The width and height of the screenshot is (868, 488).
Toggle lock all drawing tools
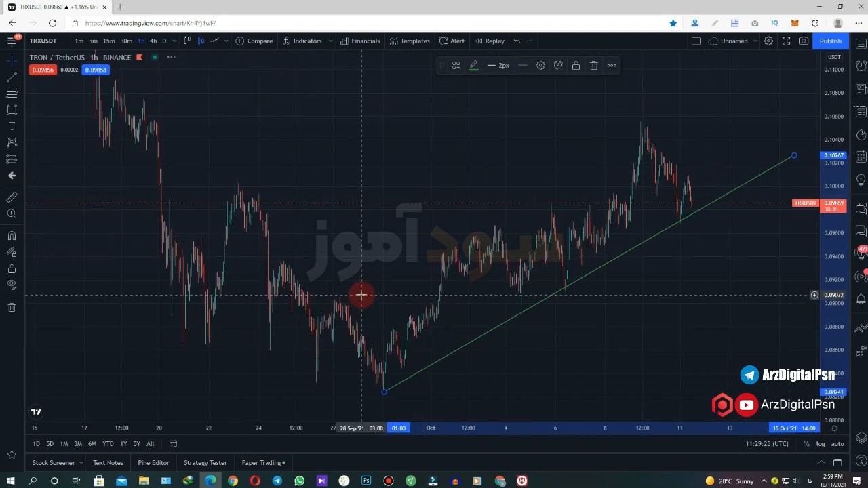click(x=12, y=269)
